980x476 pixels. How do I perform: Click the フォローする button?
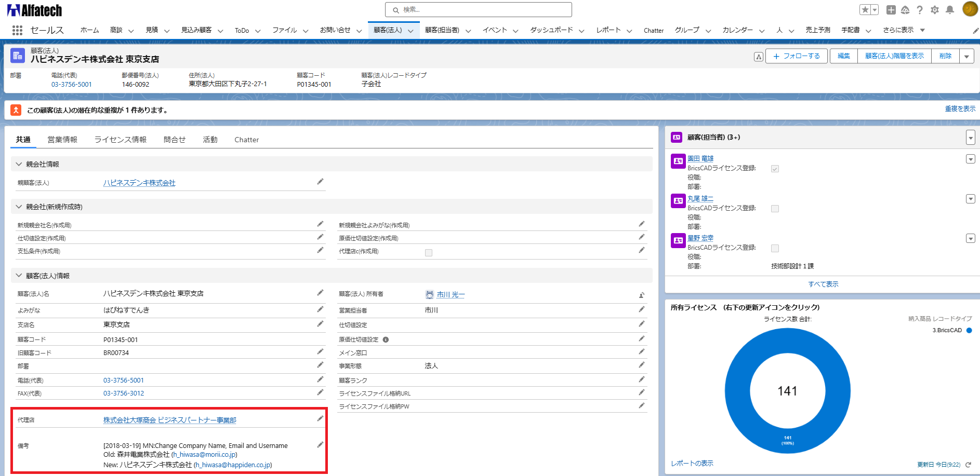click(797, 56)
